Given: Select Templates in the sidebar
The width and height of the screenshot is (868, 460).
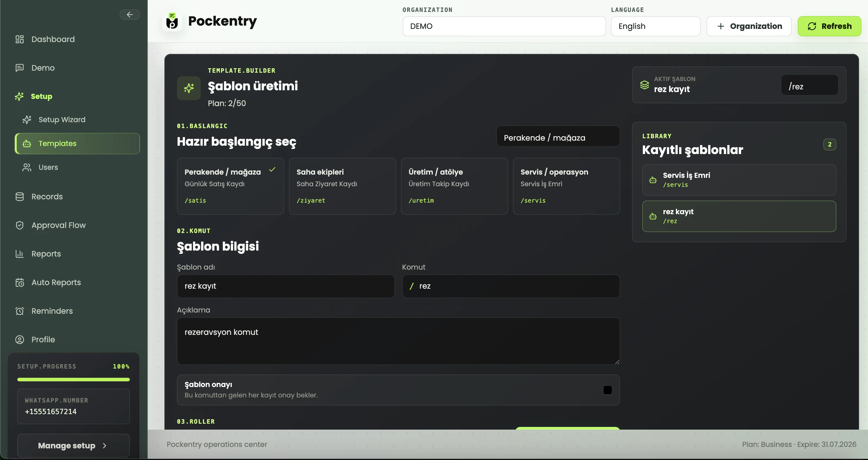Looking at the screenshot, I should tap(77, 144).
